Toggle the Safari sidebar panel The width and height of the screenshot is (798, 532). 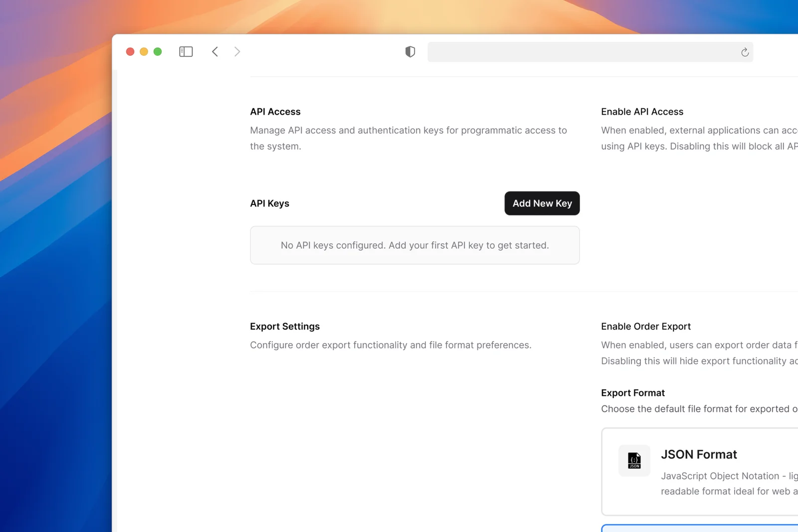coord(185,51)
